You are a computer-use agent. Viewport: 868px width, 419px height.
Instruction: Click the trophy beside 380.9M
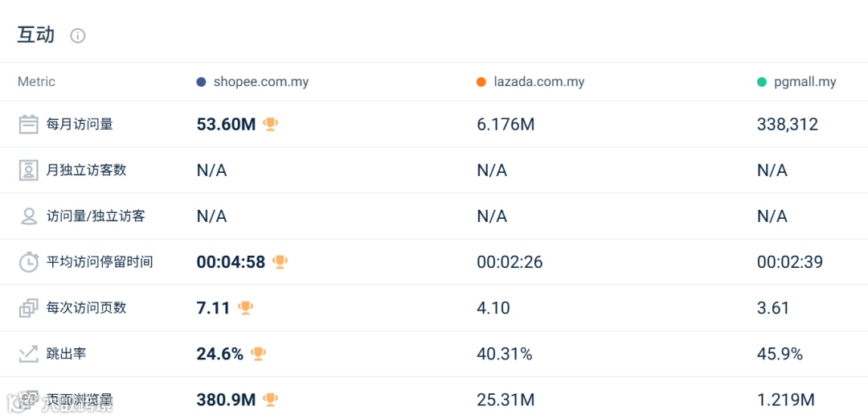(x=271, y=400)
